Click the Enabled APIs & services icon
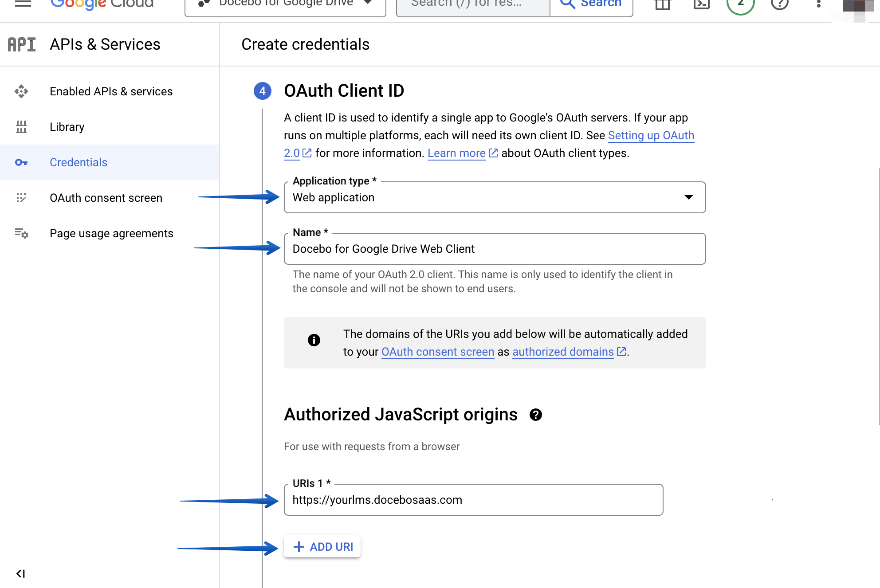 point(21,91)
